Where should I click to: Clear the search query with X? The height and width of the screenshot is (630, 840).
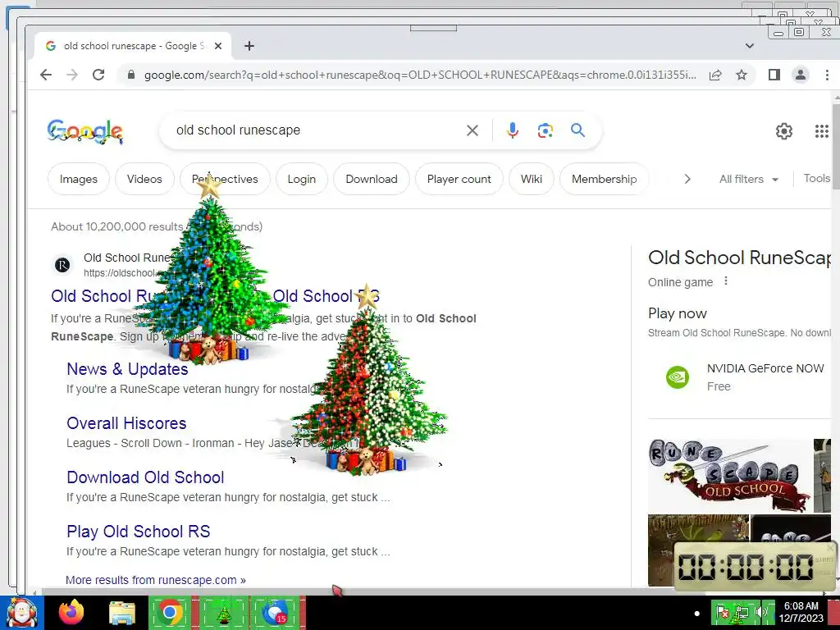[472, 130]
